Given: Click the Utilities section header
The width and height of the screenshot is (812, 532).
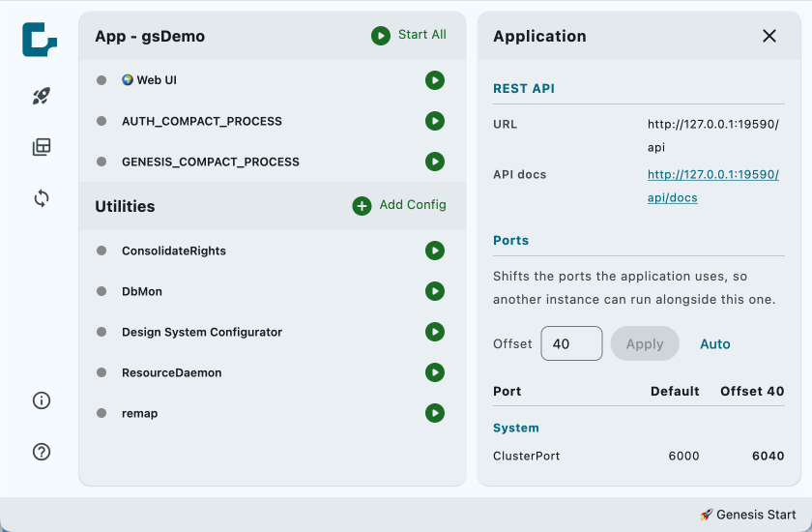Looking at the screenshot, I should click(x=125, y=206).
